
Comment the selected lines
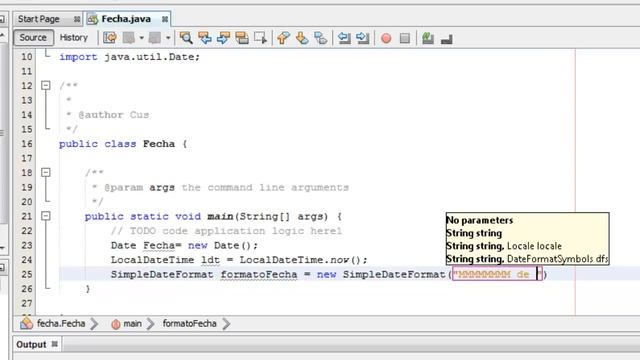pos(428,38)
